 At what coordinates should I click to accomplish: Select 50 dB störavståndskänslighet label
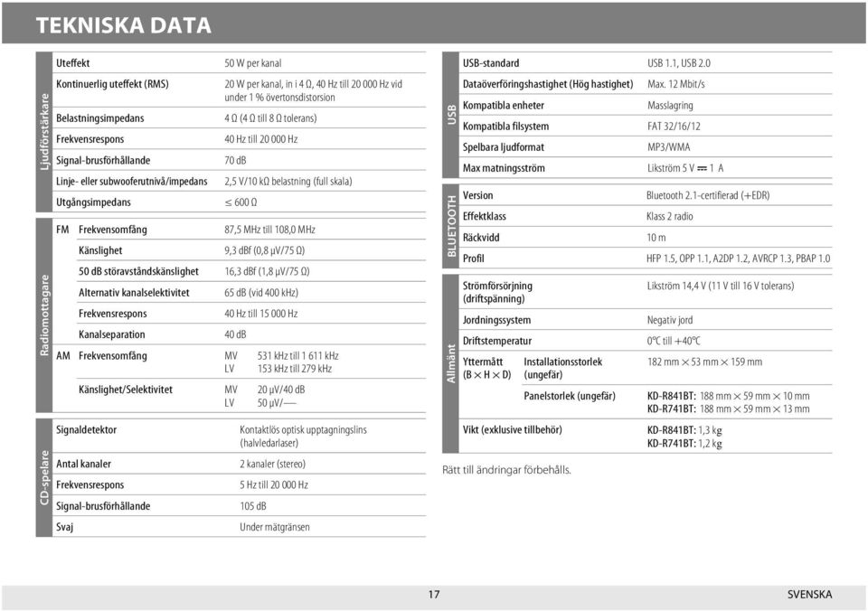(x=138, y=272)
